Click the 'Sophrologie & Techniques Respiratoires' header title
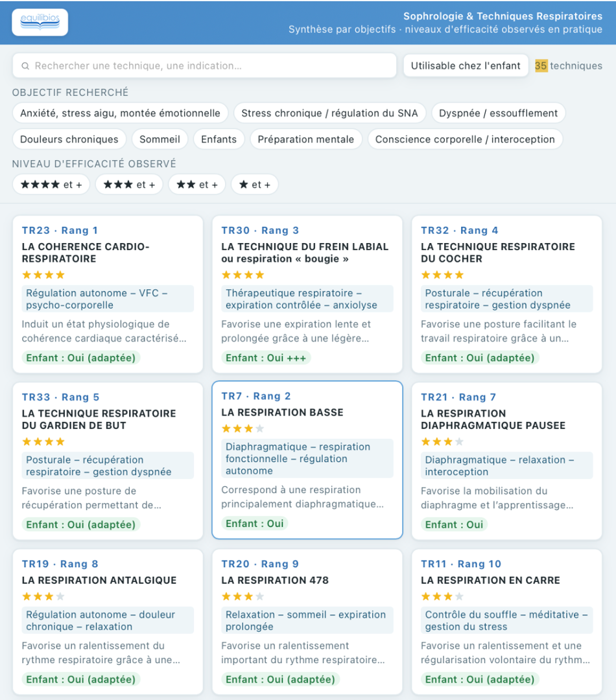The width and height of the screenshot is (616, 700). [x=503, y=16]
